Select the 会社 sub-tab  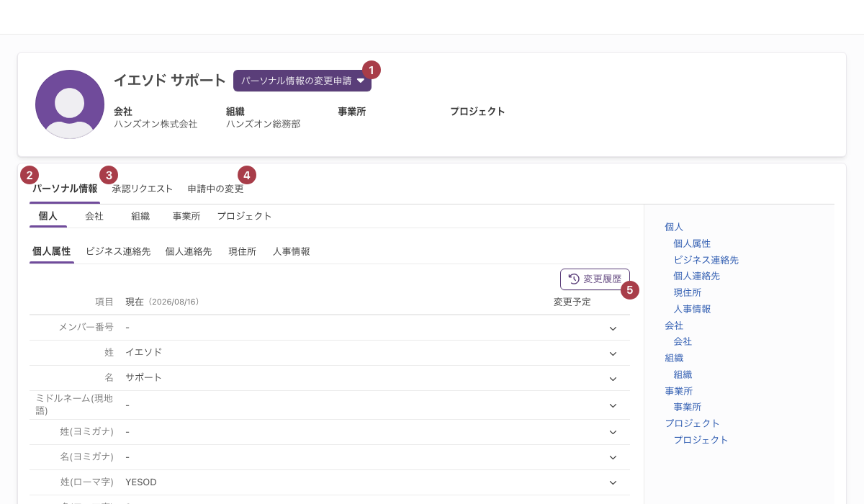[x=94, y=216]
